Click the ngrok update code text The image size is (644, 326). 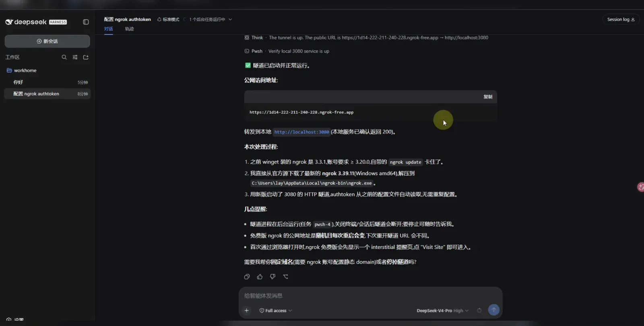point(405,162)
